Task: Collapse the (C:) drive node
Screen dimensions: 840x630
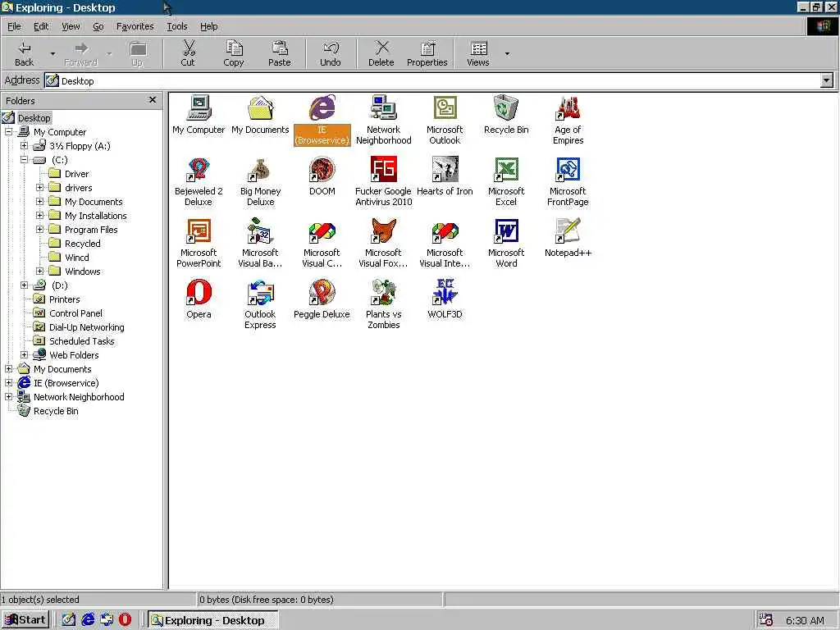Action: (24, 159)
